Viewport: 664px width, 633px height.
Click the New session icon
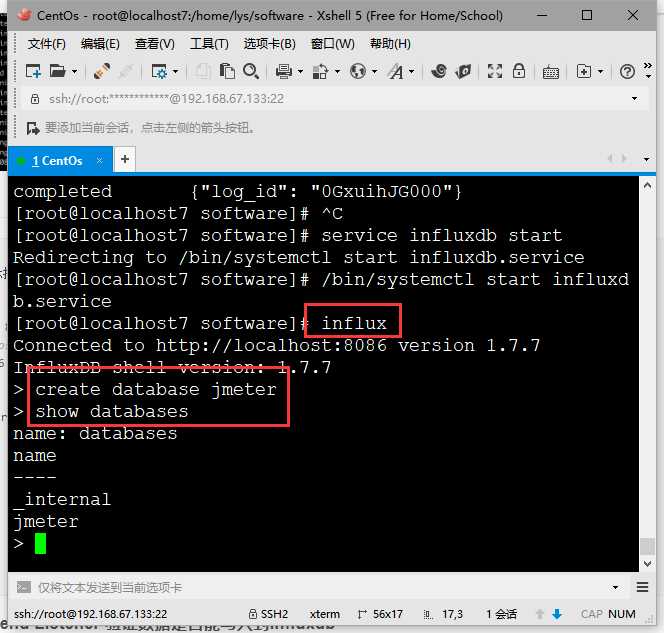(33, 71)
